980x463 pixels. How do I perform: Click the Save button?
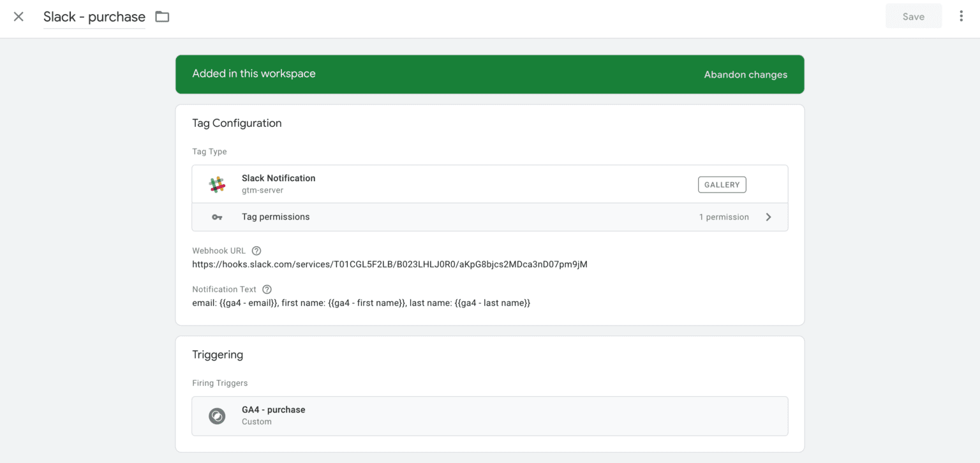click(913, 17)
